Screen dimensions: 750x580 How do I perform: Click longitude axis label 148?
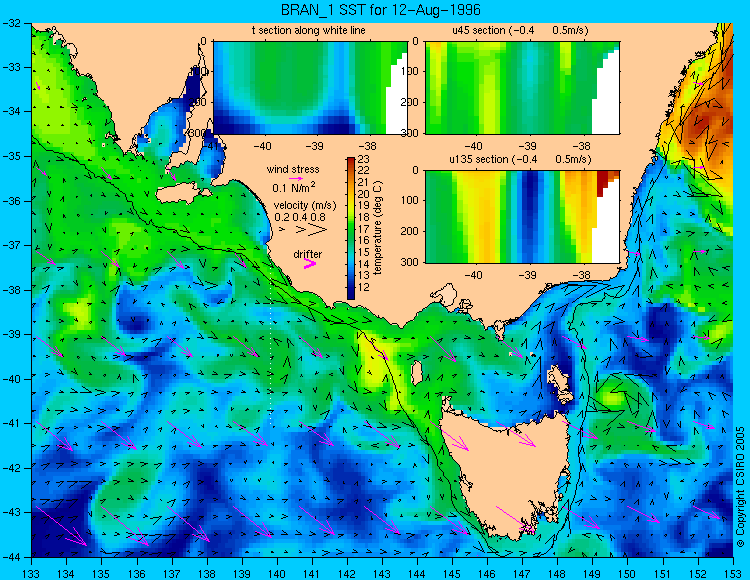coord(557,573)
